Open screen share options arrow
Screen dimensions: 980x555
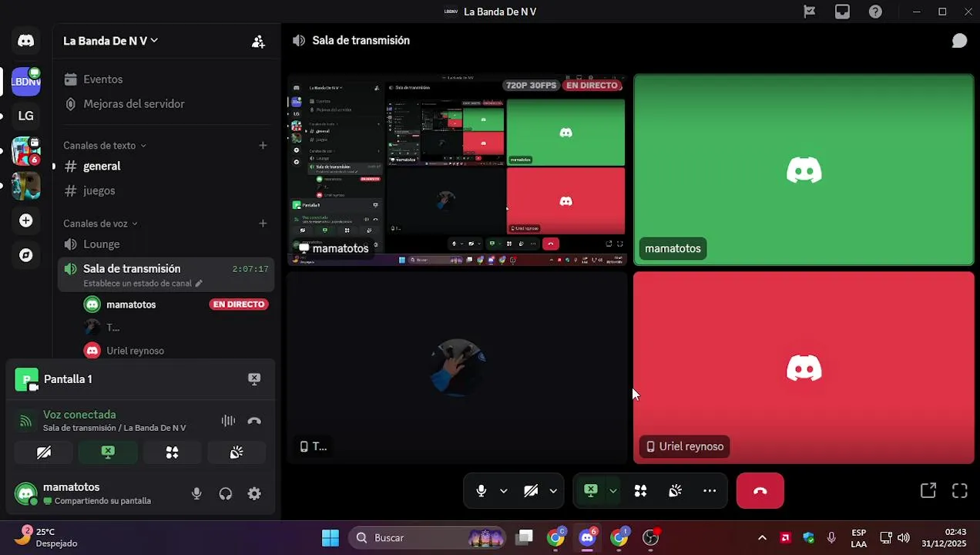[613, 491]
